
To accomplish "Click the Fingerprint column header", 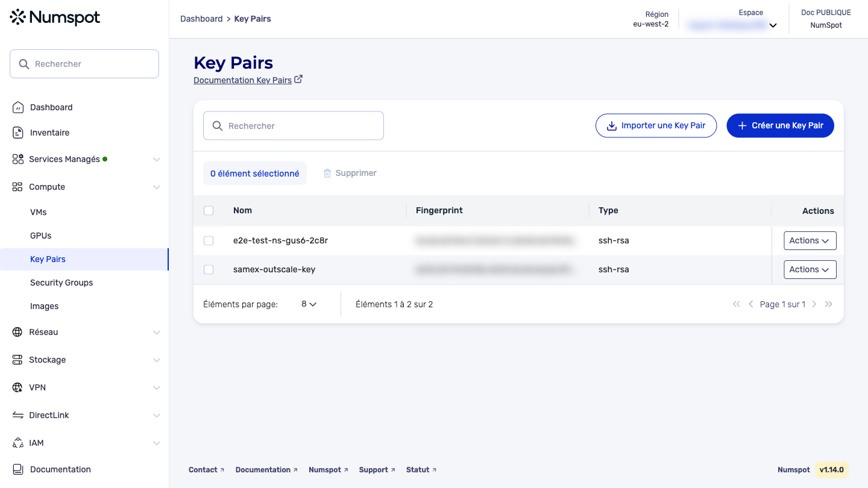I will 439,211.
